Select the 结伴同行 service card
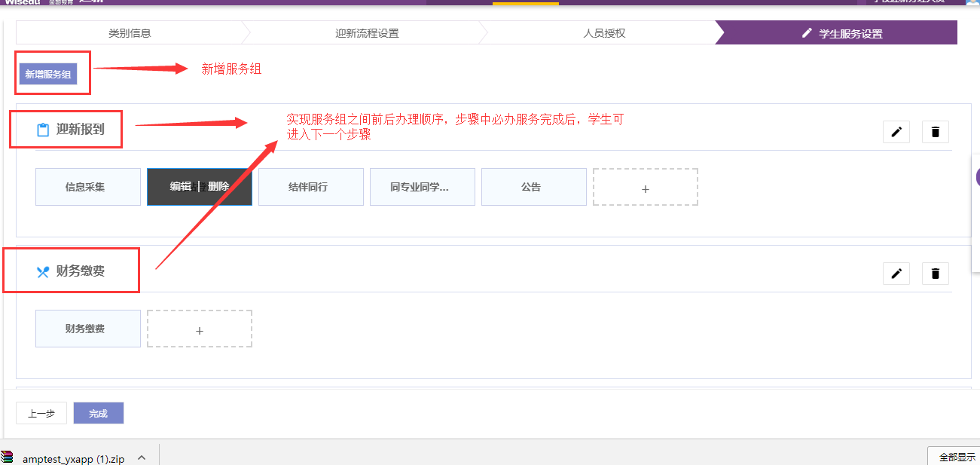Image resolution: width=980 pixels, height=465 pixels. pos(311,187)
